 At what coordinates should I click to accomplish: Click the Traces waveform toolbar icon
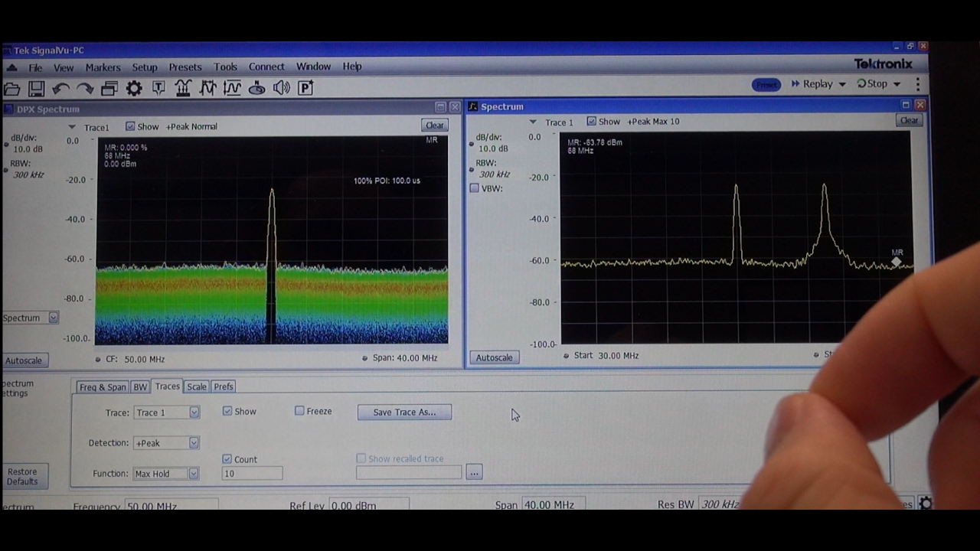pos(207,88)
